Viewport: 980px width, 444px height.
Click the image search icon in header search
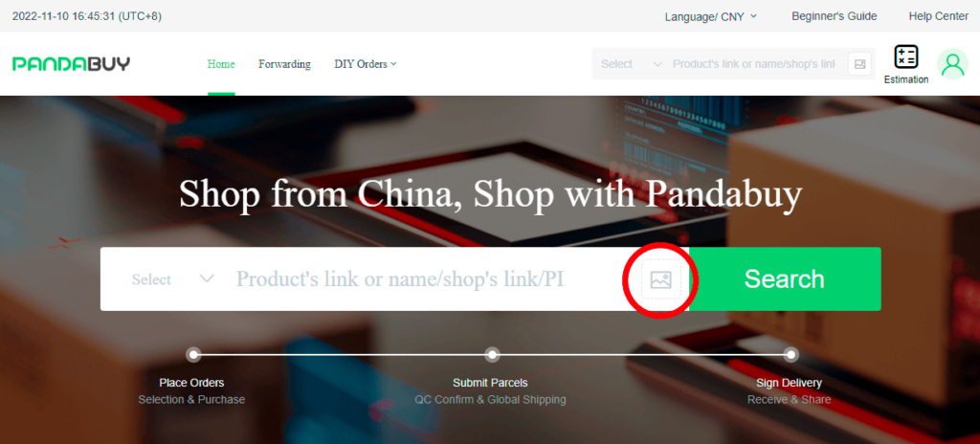pyautogui.click(x=860, y=64)
